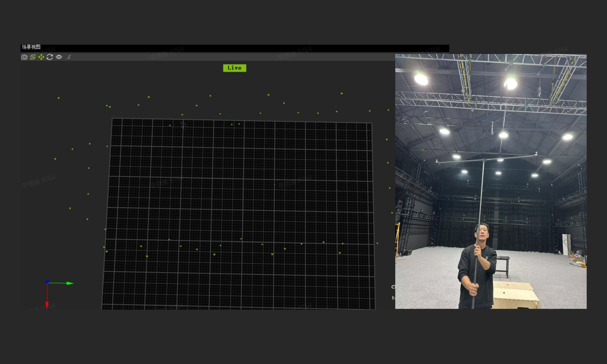Toggle the green 3D cube view icon

[x=33, y=57]
